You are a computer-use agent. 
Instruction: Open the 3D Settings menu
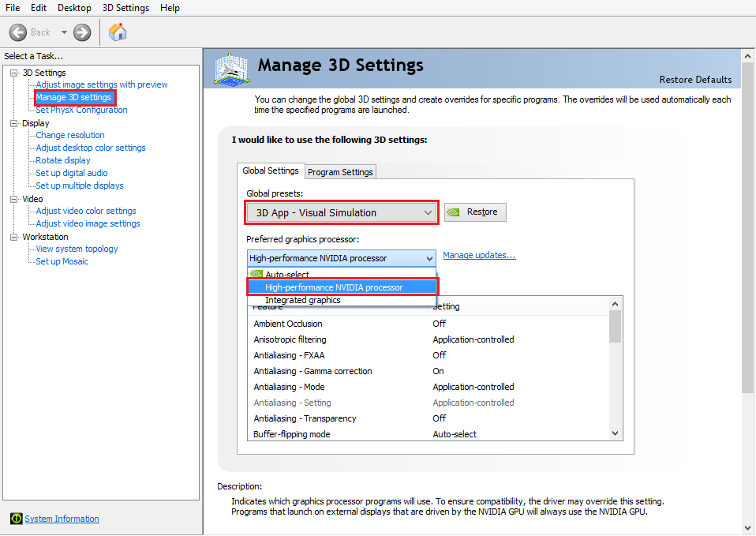click(x=125, y=8)
